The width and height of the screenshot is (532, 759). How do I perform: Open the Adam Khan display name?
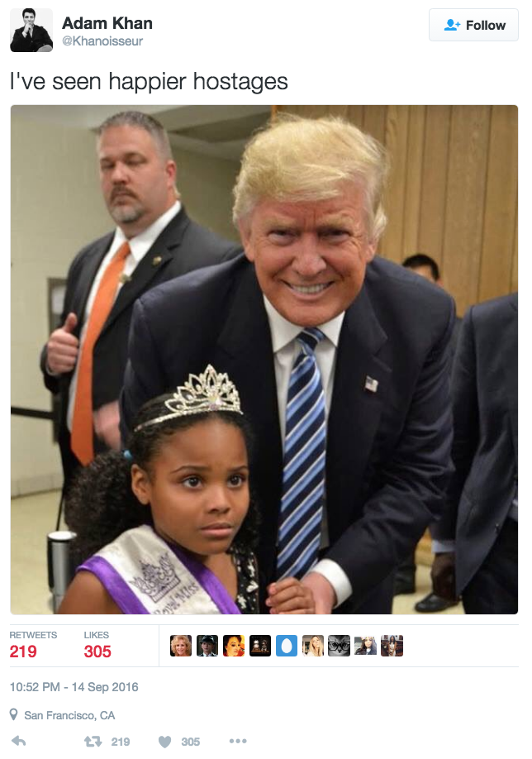[x=107, y=23]
